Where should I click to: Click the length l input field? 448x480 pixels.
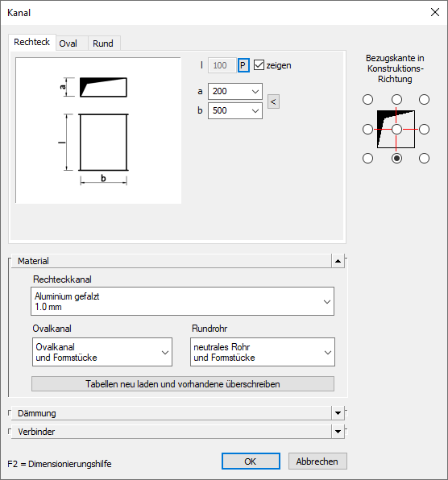(x=222, y=65)
